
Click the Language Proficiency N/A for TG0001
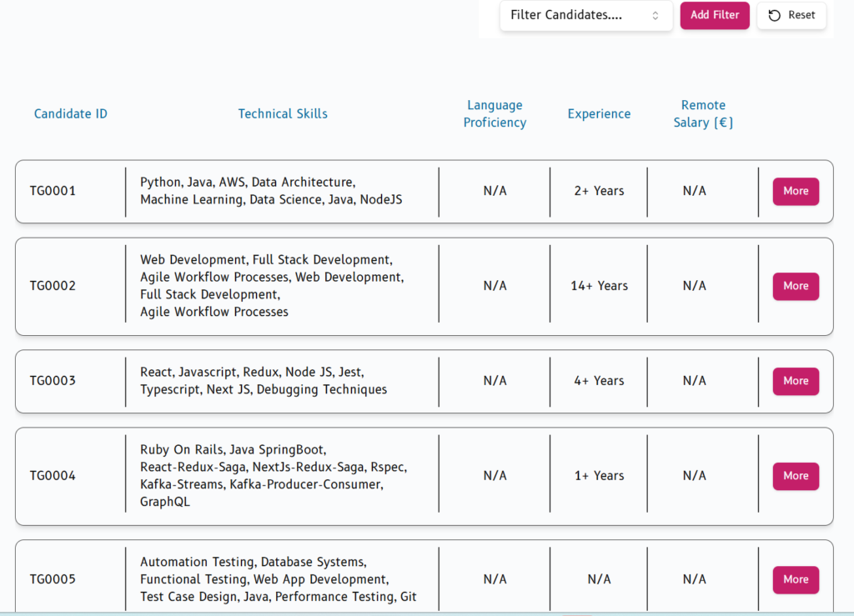click(x=495, y=191)
